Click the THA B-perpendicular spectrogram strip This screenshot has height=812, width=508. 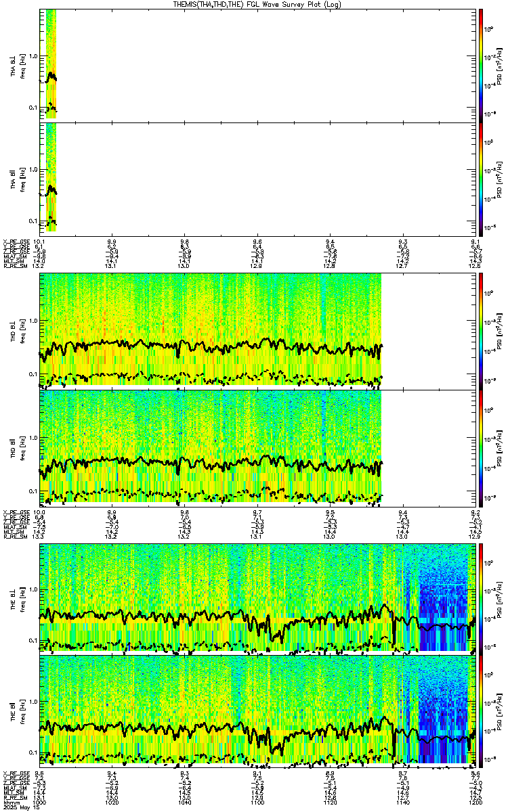(x=51, y=64)
